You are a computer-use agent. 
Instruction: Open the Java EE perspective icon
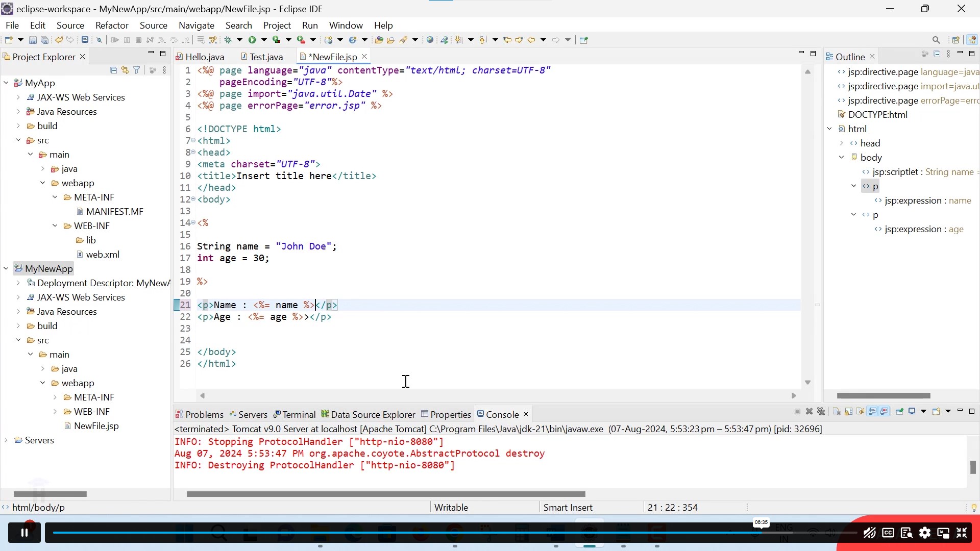point(973,39)
